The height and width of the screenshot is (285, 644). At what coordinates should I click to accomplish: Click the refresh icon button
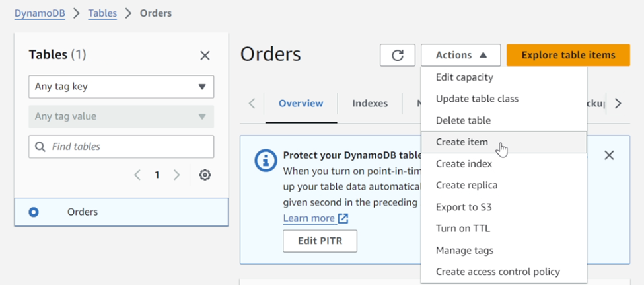[x=397, y=55]
